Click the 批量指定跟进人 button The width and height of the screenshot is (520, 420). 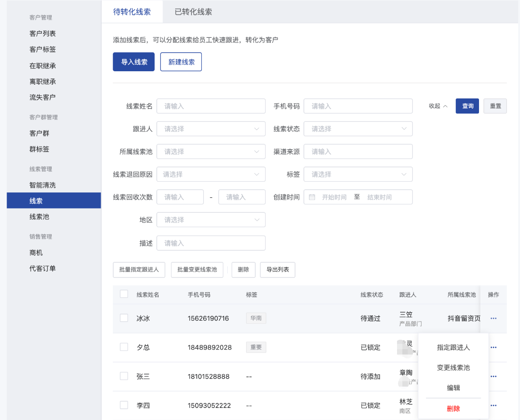click(139, 270)
